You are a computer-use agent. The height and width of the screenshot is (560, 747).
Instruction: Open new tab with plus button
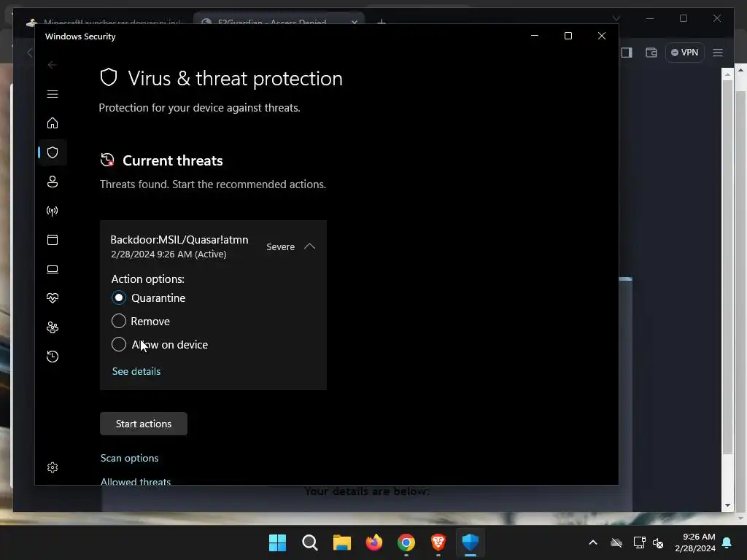click(381, 21)
